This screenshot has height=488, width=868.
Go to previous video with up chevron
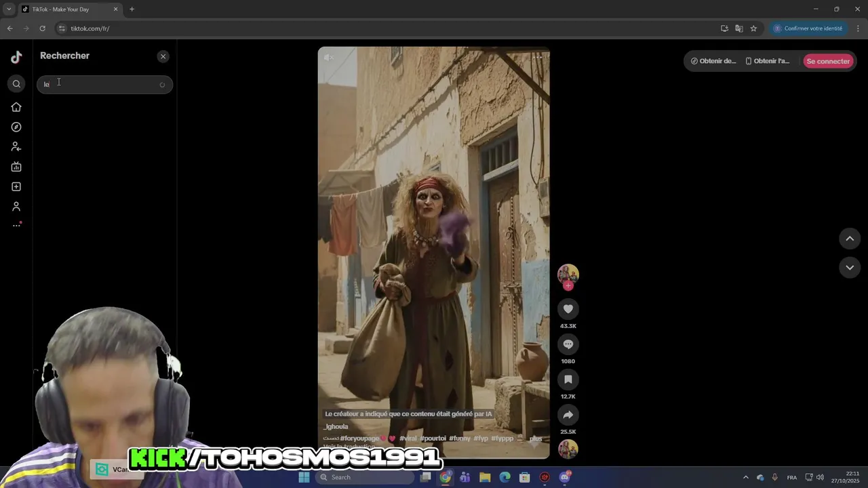850,239
